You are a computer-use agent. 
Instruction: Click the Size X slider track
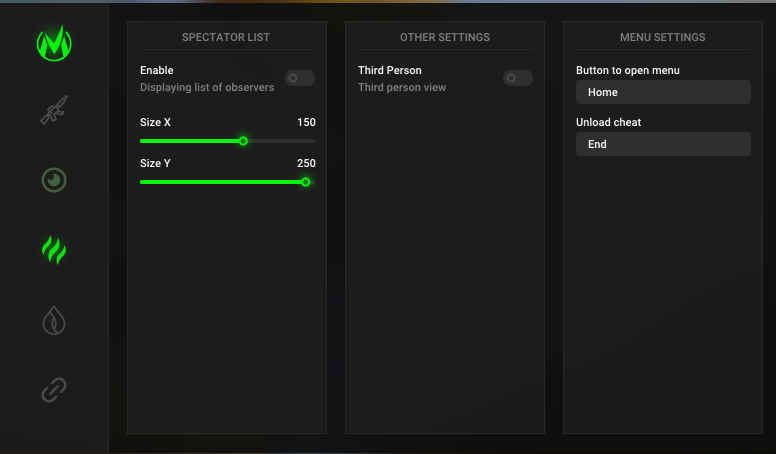point(280,141)
